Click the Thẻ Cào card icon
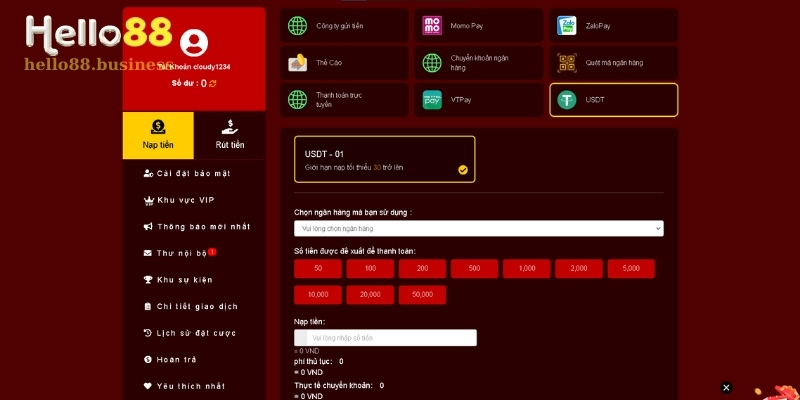This screenshot has width=800, height=400. [297, 63]
